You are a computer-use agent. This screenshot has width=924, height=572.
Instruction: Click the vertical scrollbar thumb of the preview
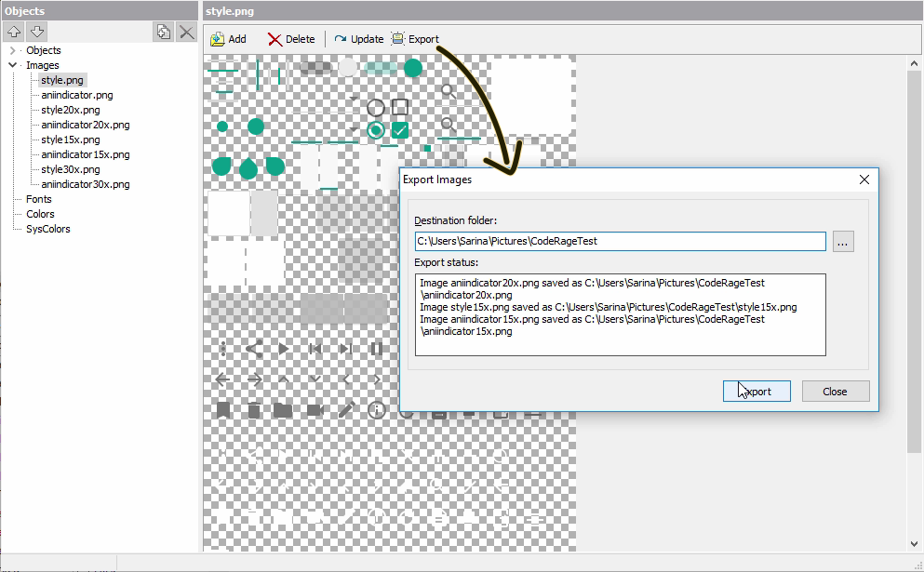914,261
